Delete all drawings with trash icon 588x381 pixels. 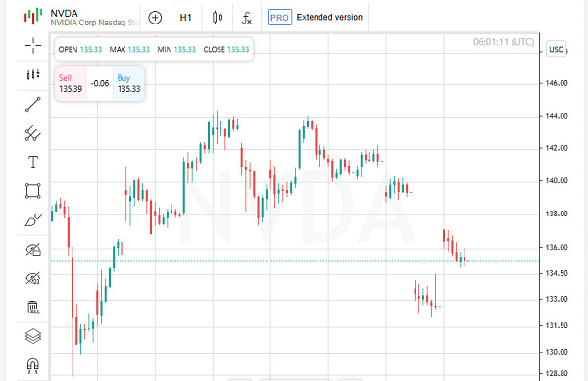pos(33,308)
